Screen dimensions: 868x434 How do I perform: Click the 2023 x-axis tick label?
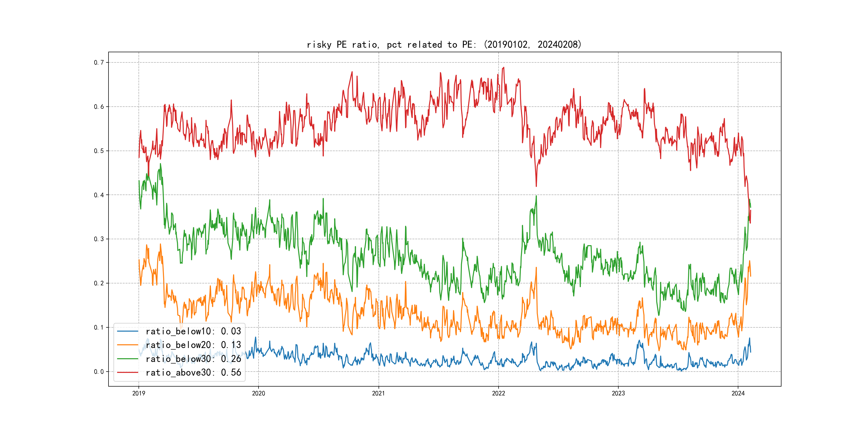tap(618, 393)
